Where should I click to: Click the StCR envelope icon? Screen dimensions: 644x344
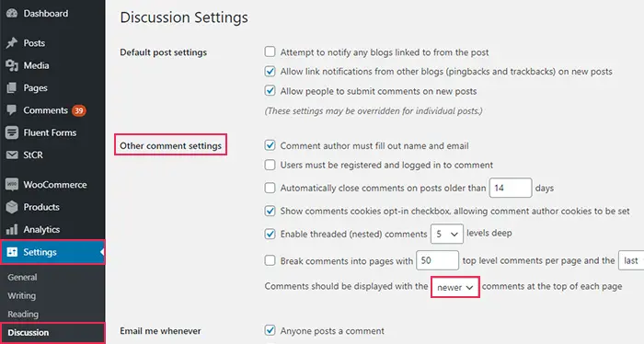pos(12,155)
